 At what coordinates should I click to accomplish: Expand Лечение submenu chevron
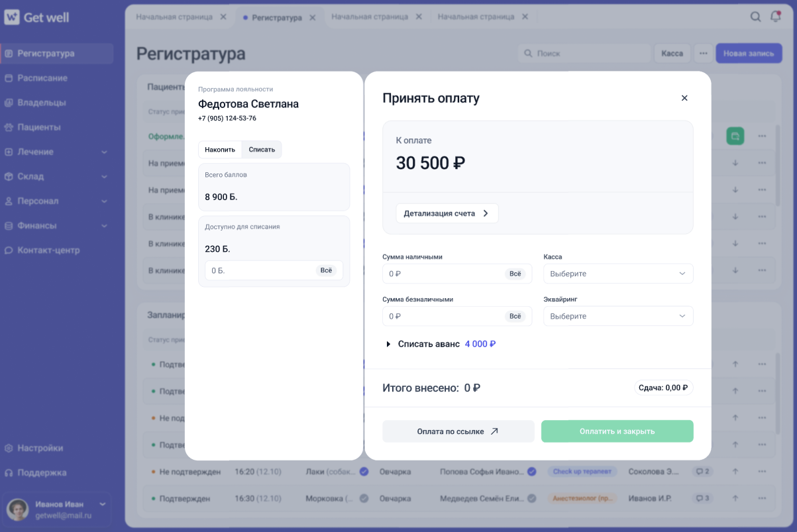pyautogui.click(x=104, y=152)
